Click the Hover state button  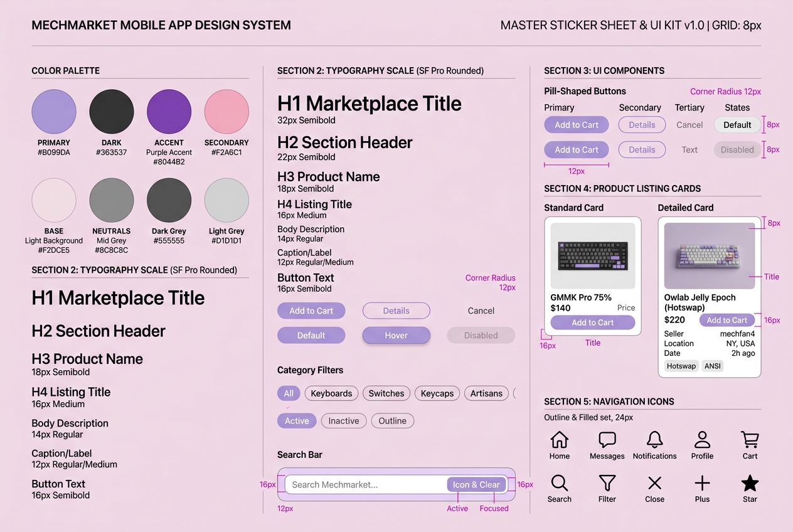coord(396,335)
